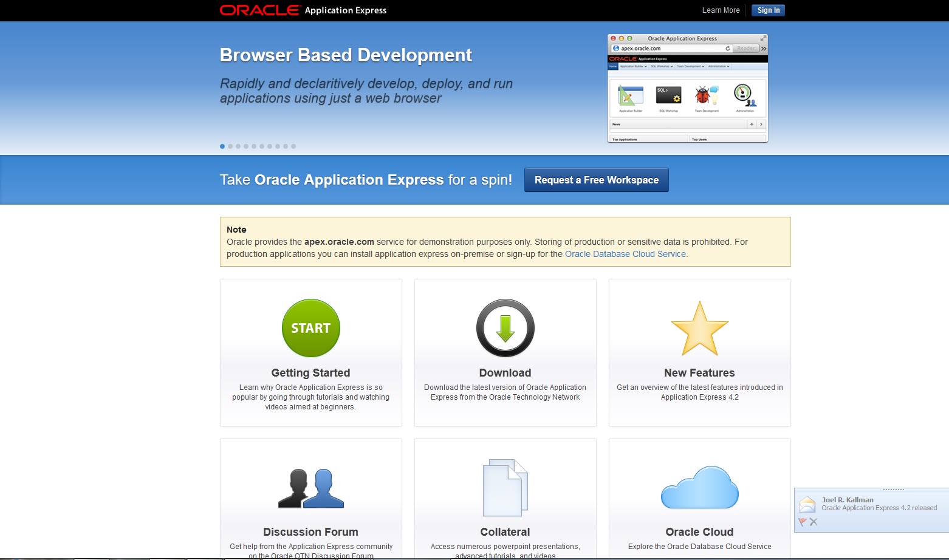The width and height of the screenshot is (949, 560).
Task: Click bold 'apex.oracle.com' in the note
Action: tap(339, 242)
